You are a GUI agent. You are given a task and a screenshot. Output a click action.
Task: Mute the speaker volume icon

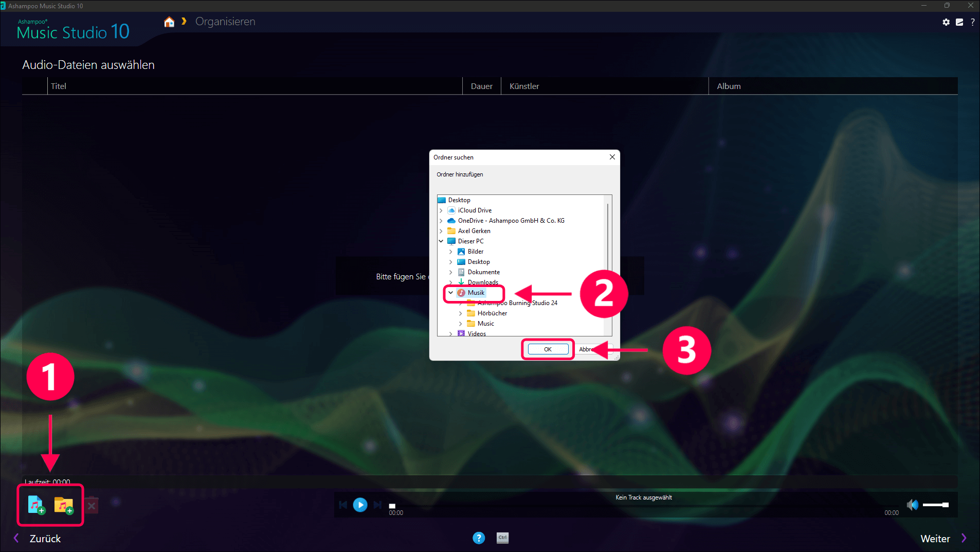coord(912,505)
